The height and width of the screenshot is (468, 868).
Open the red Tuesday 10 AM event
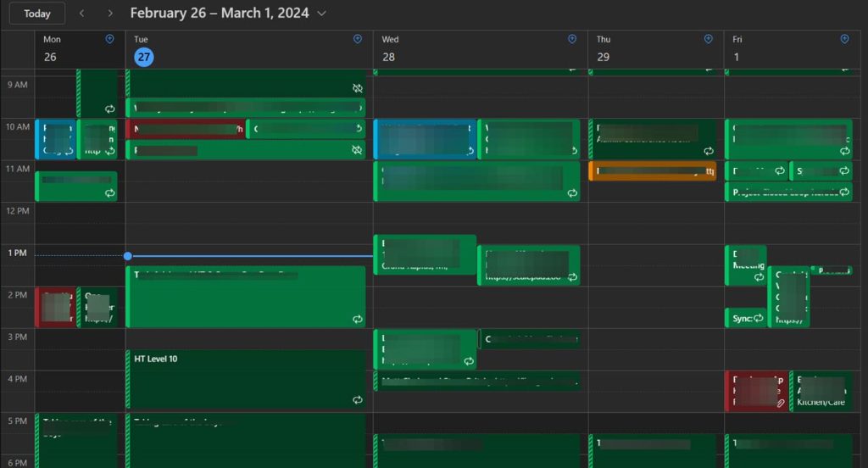coord(185,129)
